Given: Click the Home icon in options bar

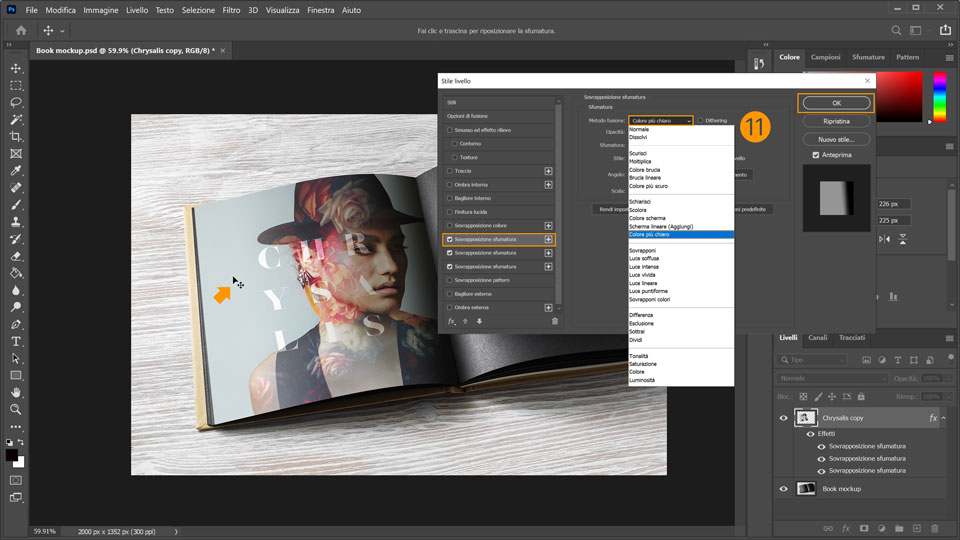Looking at the screenshot, I should pos(21,31).
